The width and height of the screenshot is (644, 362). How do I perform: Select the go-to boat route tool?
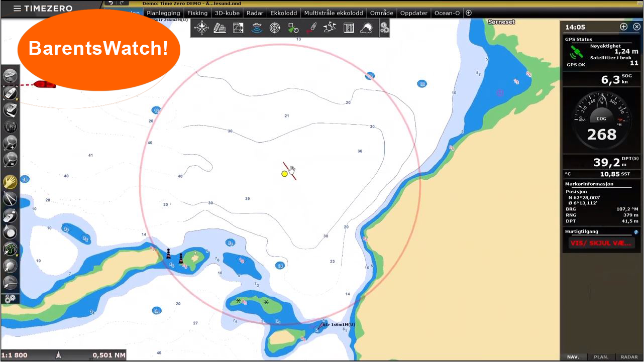pos(11,215)
